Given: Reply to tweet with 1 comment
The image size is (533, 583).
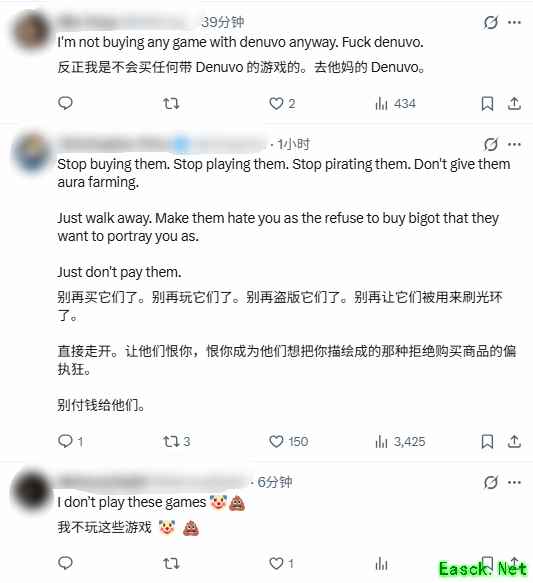Looking at the screenshot, I should coord(70,441).
